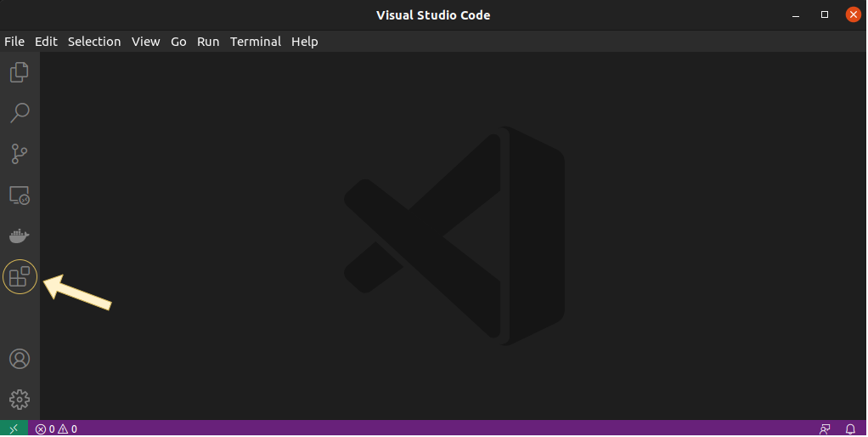Open the Extensions view icon
The height and width of the screenshot is (437, 868).
[x=20, y=276]
